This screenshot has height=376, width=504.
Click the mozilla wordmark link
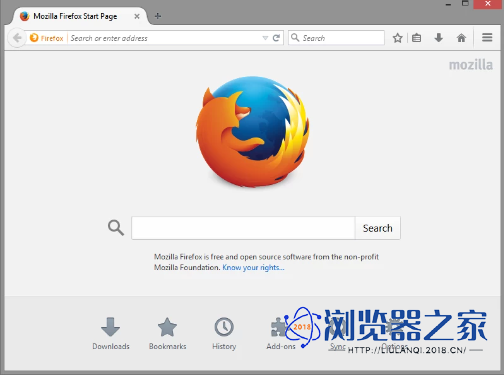pyautogui.click(x=471, y=65)
